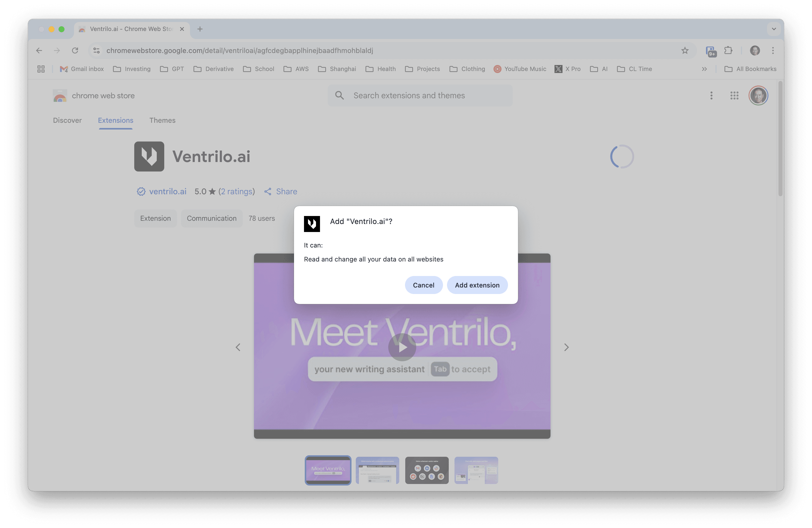Viewport: 812px width, 528px height.
Task: Click the Communication category chip
Action: point(211,218)
